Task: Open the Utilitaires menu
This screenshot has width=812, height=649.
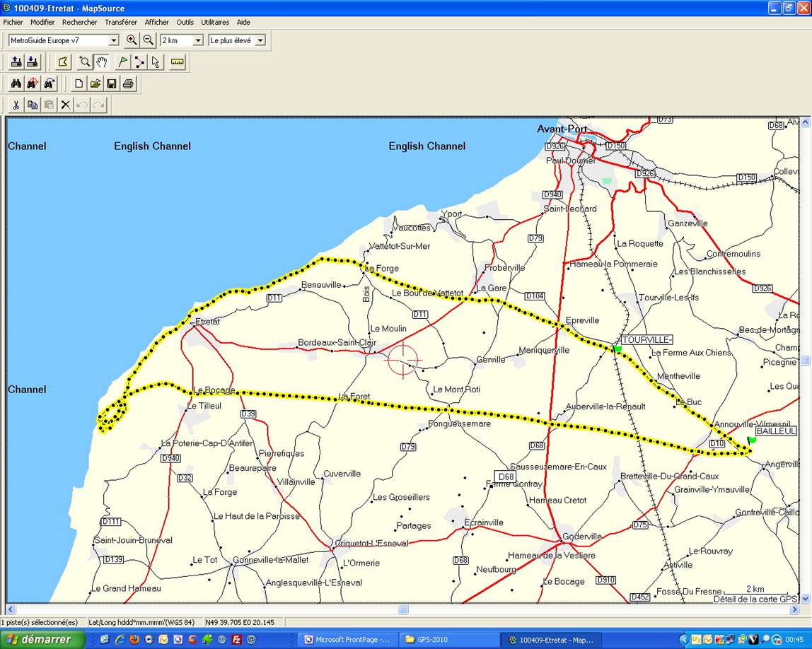Action: pyautogui.click(x=215, y=22)
